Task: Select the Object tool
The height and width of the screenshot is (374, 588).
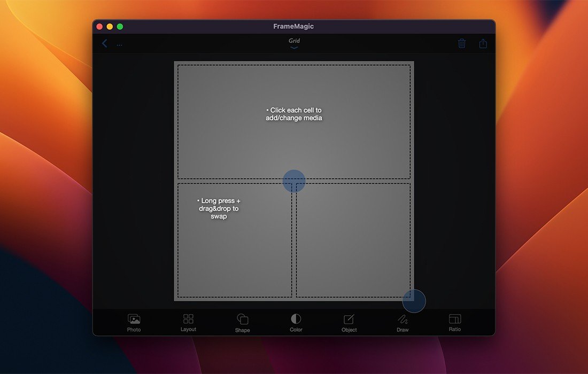Action: click(x=349, y=322)
